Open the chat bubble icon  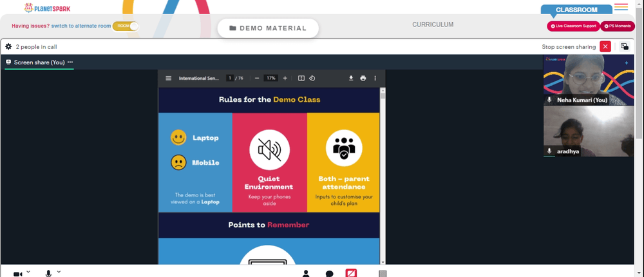click(x=329, y=274)
